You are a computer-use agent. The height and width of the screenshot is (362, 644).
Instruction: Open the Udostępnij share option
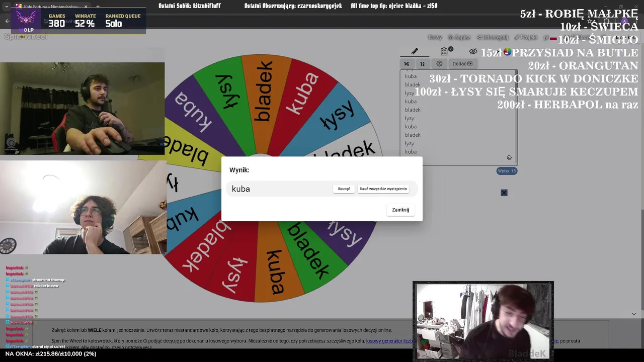pos(493,37)
